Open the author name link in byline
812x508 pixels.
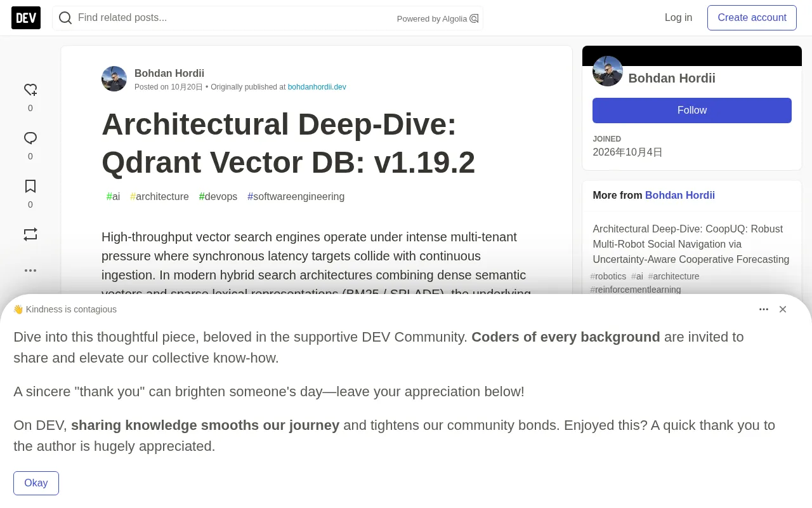coord(169,73)
